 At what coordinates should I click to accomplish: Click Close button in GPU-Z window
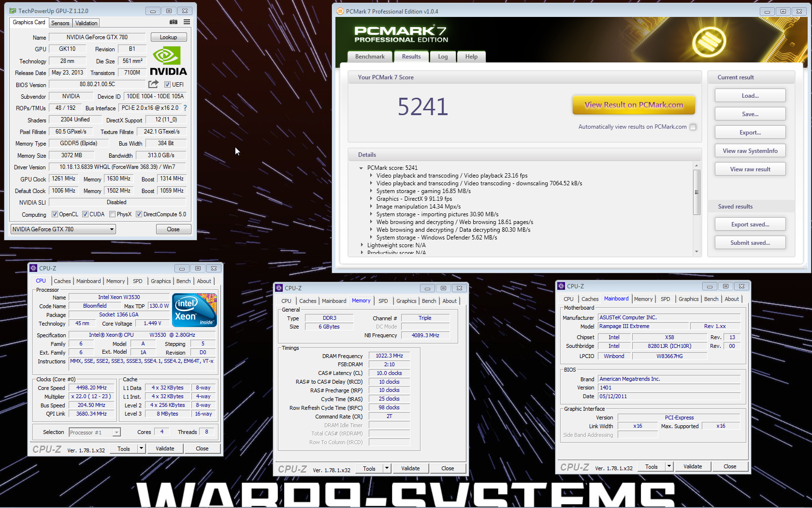(x=174, y=229)
